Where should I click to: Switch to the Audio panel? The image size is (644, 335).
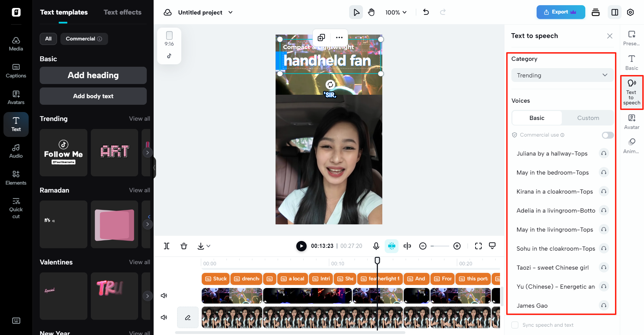pyautogui.click(x=16, y=150)
